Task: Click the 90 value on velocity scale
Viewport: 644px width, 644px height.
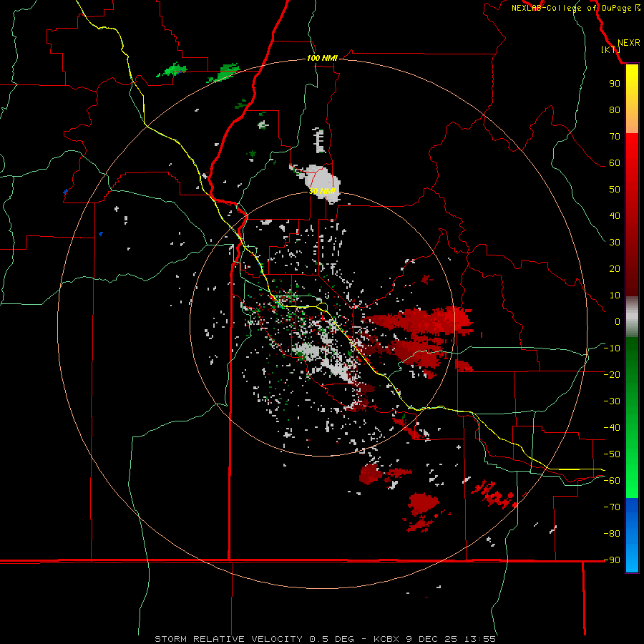Action: 615,84
